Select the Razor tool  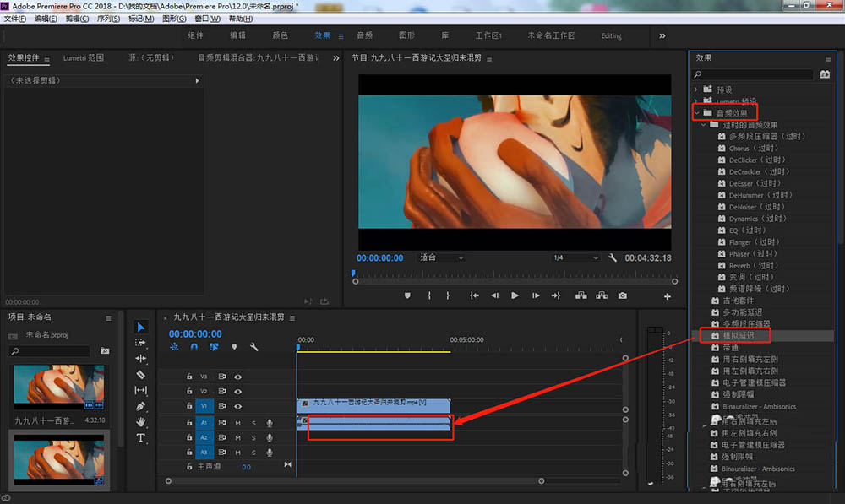(141, 374)
